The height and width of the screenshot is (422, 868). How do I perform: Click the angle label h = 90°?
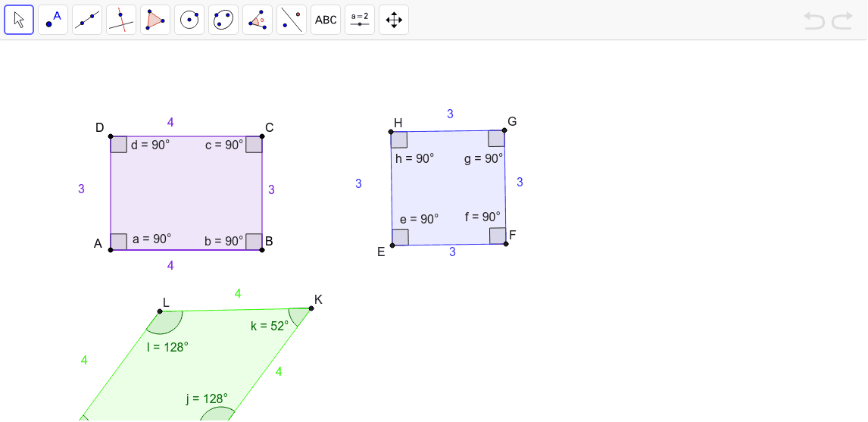414,158
